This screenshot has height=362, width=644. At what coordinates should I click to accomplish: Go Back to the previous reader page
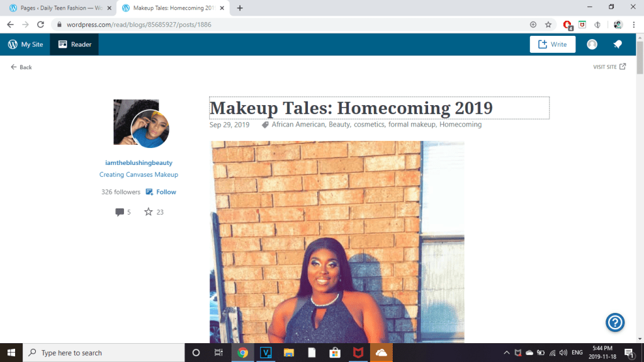tap(21, 67)
